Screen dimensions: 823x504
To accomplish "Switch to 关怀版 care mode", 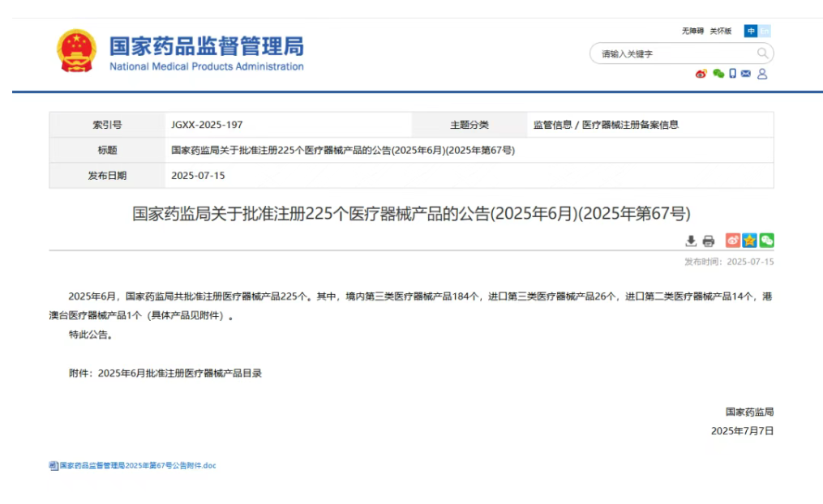I will 721,31.
